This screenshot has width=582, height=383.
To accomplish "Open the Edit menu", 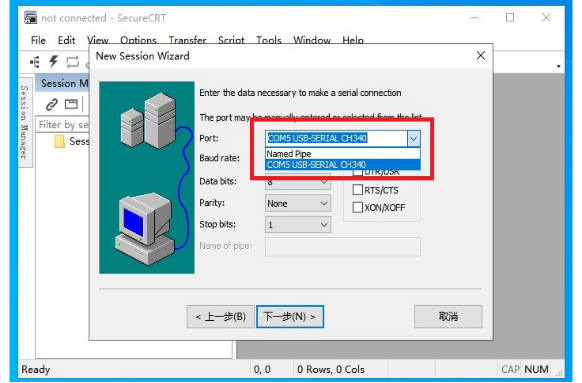I will pos(66,40).
